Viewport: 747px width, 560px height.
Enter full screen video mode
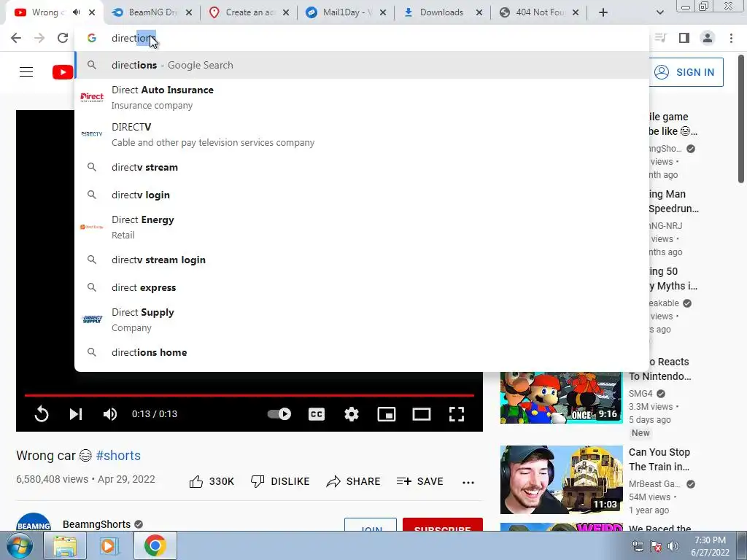tap(457, 414)
